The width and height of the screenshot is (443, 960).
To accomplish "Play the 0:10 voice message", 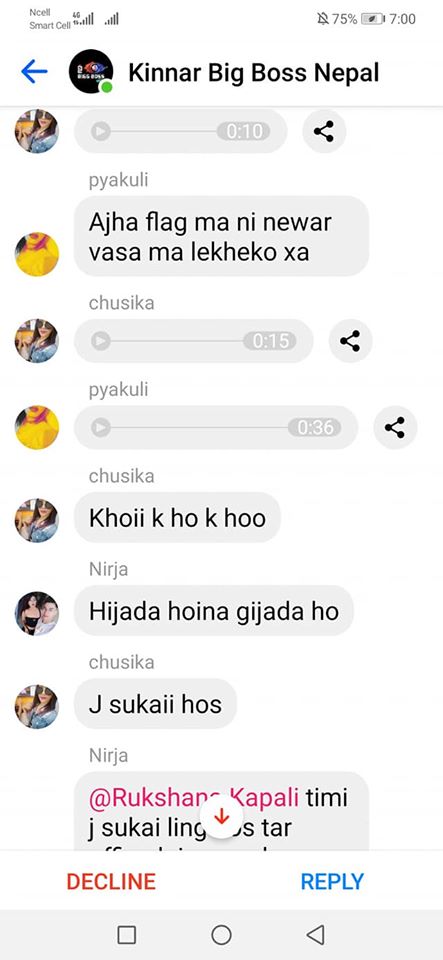I will [100, 131].
